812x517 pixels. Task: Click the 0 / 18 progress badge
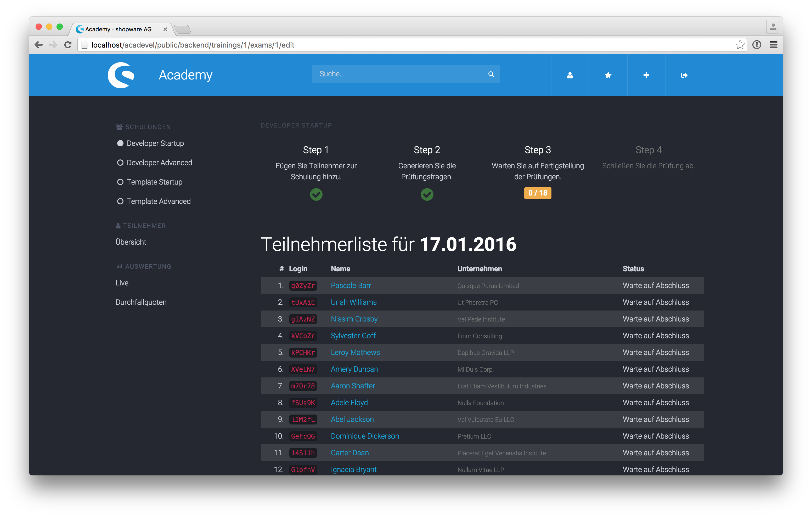click(538, 193)
